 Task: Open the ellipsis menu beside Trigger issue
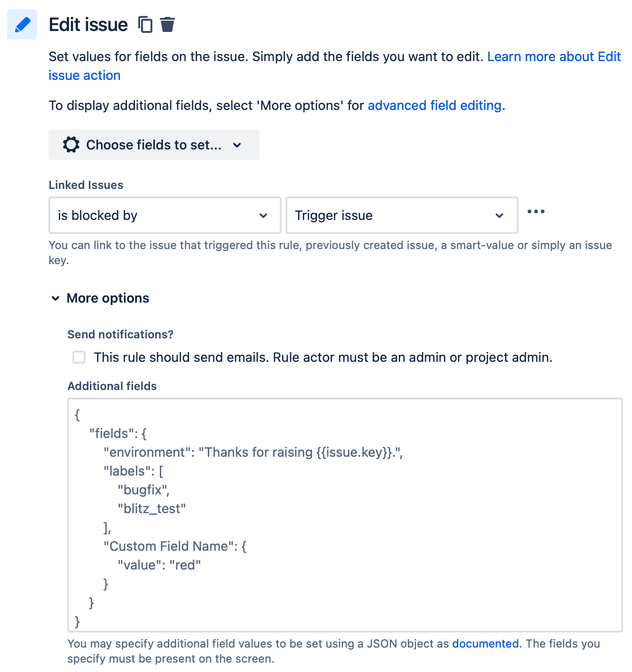point(536,212)
